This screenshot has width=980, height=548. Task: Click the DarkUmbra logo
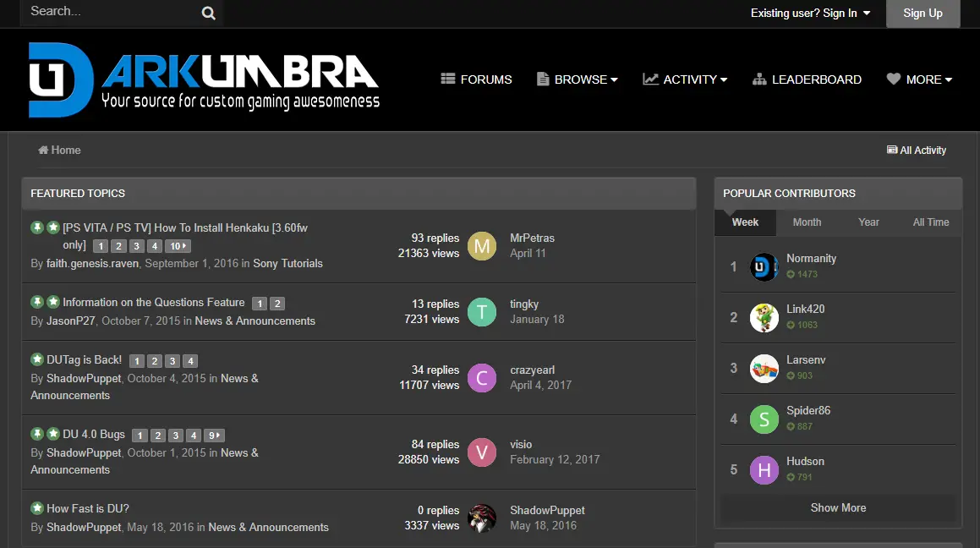tap(204, 79)
